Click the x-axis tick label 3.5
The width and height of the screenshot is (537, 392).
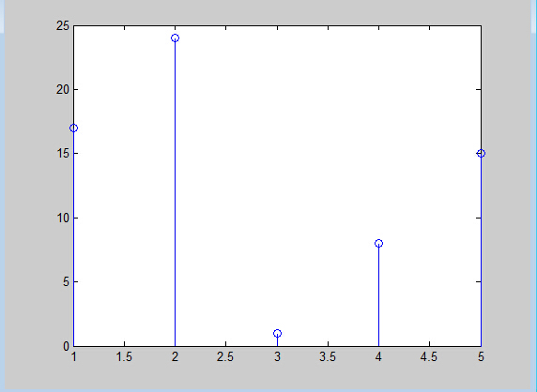click(x=328, y=357)
